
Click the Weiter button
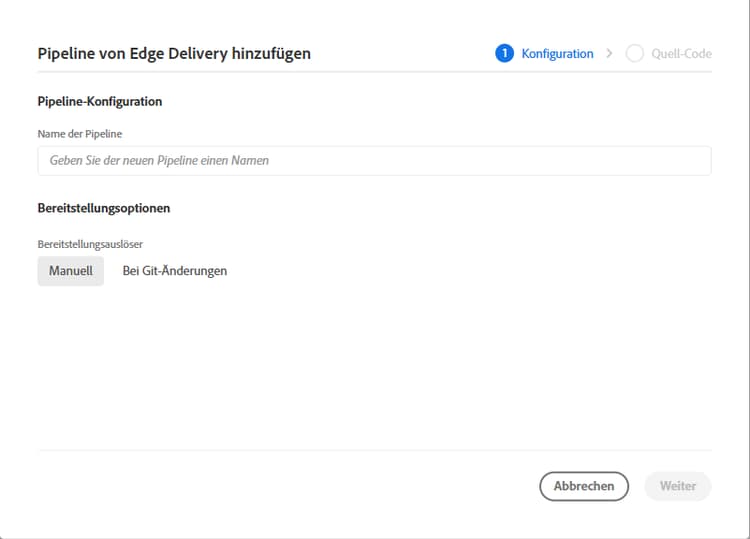pos(677,486)
